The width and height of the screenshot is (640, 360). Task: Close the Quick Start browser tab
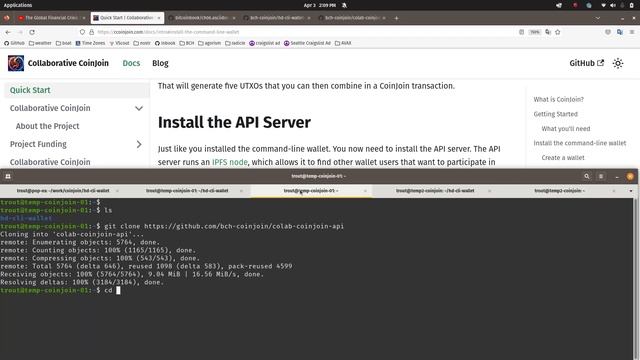pos(159,18)
